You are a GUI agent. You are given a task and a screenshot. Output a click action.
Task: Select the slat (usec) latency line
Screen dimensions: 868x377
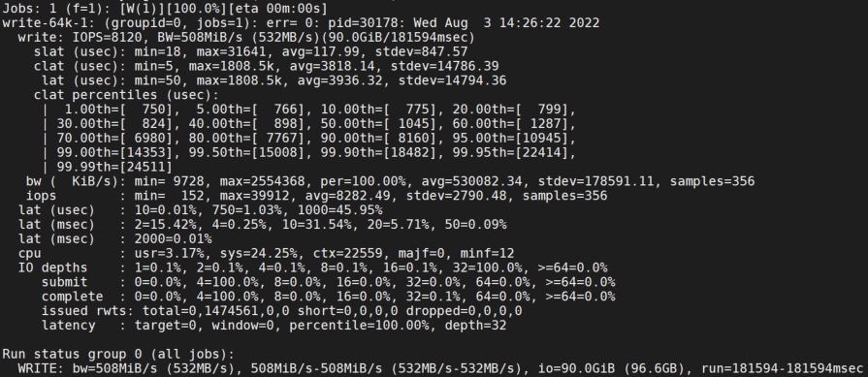[x=251, y=52]
